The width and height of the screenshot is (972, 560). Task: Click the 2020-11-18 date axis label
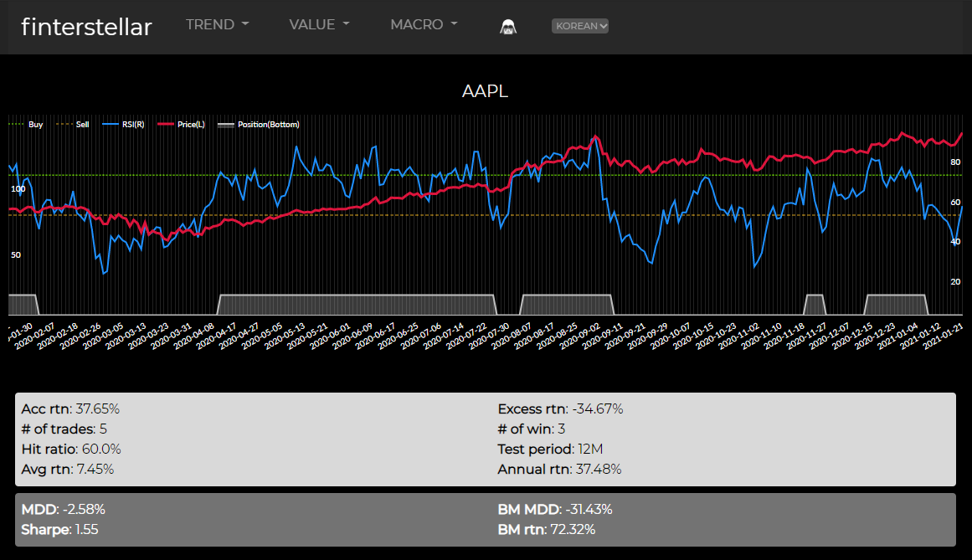click(784, 336)
